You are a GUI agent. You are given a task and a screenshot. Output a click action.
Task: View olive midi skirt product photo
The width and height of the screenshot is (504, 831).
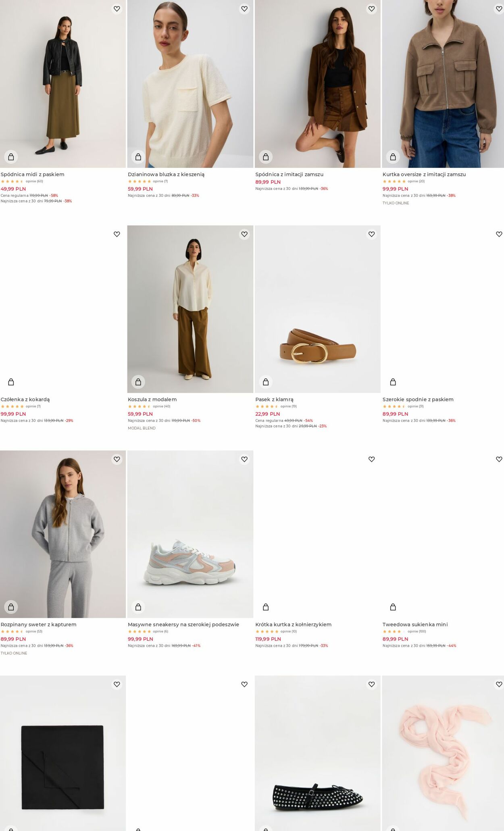pos(63,84)
